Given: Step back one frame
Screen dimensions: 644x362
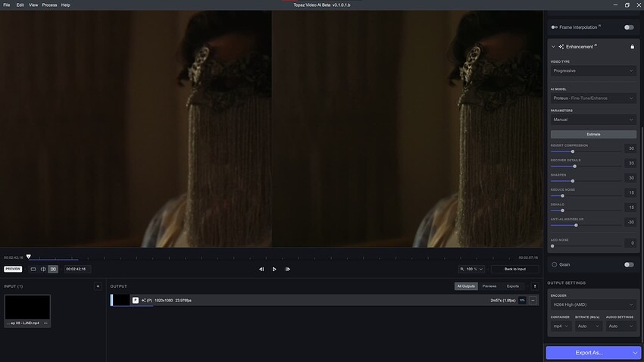Looking at the screenshot, I should [261, 269].
